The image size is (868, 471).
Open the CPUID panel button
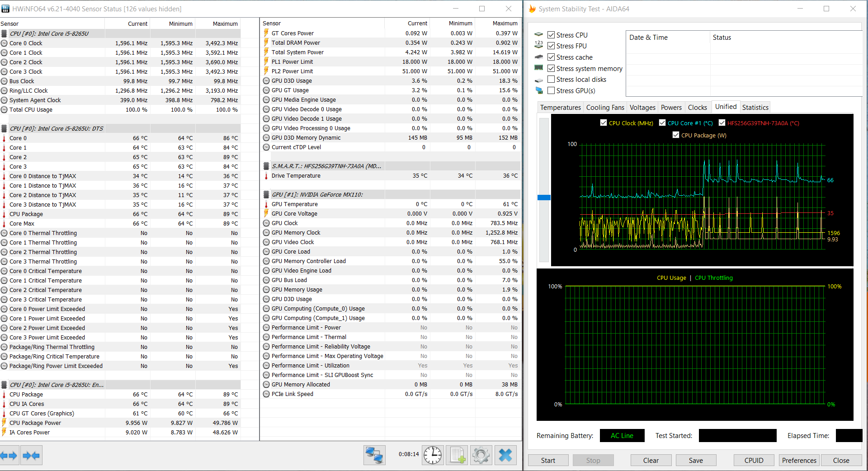pos(754,460)
